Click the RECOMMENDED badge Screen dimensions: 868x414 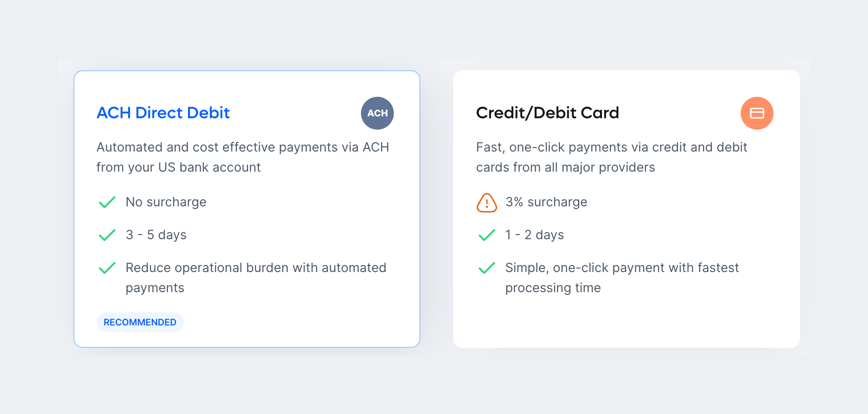[x=140, y=322]
